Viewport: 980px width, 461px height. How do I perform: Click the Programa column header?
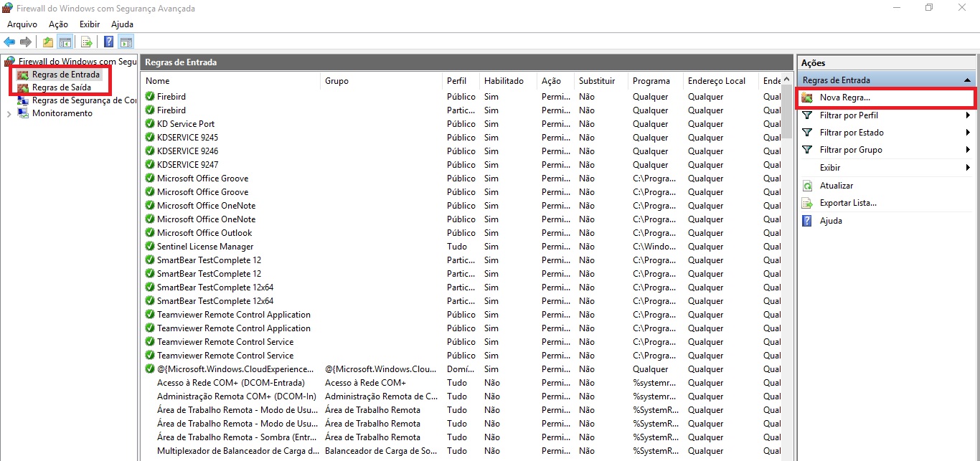pos(656,81)
